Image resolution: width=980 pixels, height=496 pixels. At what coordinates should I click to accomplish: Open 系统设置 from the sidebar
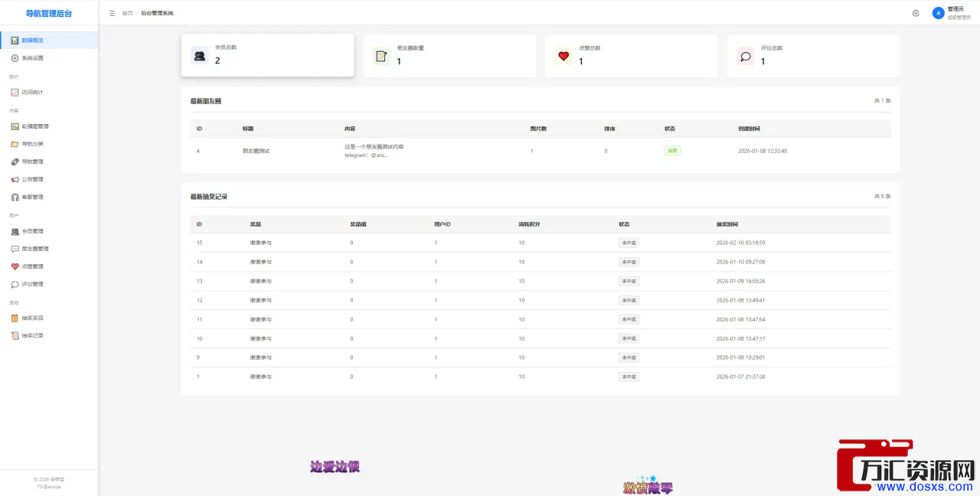[32, 58]
